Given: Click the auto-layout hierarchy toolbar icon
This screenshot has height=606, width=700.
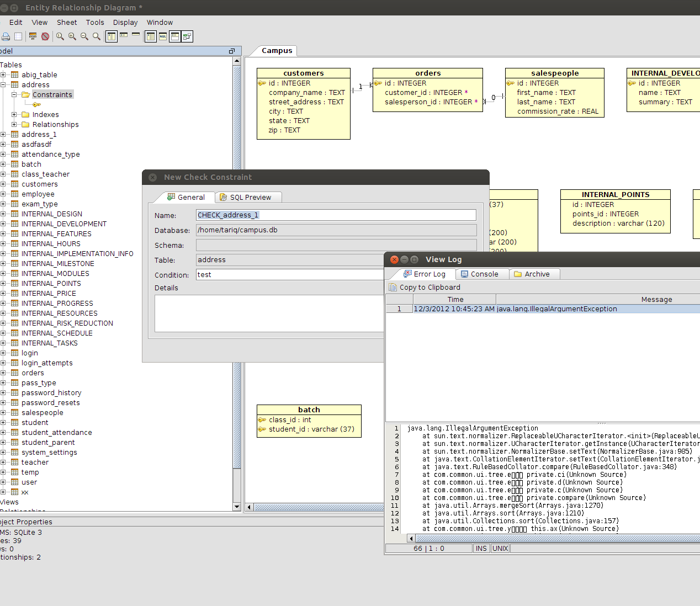Looking at the screenshot, I should (33, 36).
